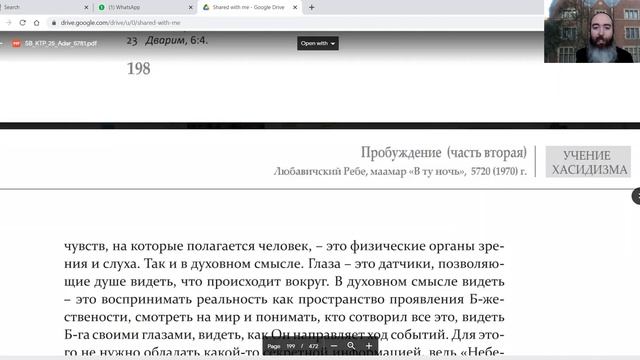Click the forward navigation arrow
This screenshot has height=360, width=640.
tap(9, 23)
